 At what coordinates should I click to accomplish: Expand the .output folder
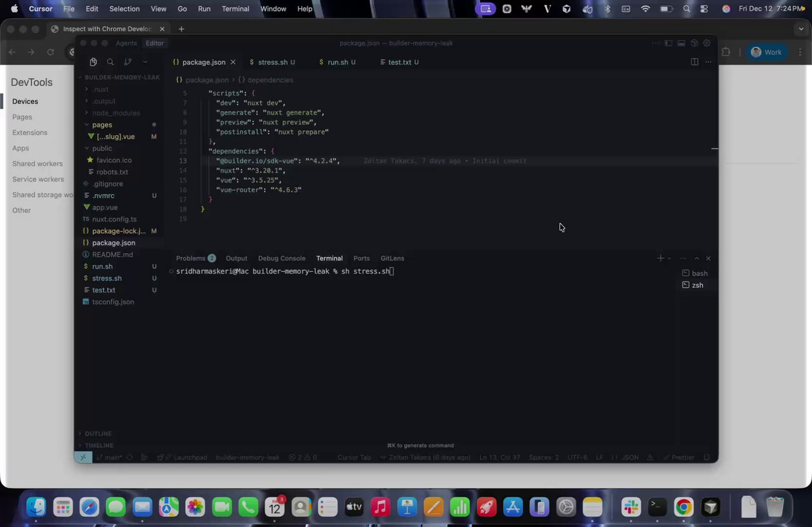click(x=119, y=101)
